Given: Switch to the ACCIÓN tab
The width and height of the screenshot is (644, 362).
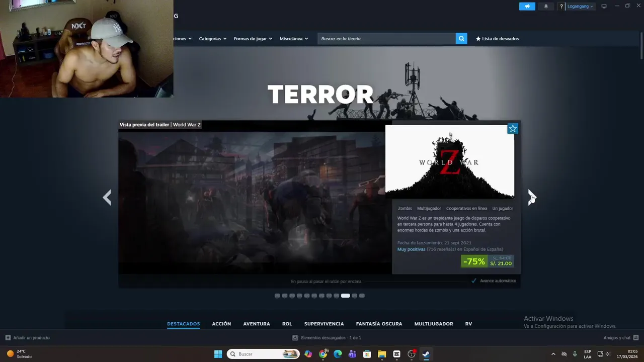Looking at the screenshot, I should tap(221, 324).
